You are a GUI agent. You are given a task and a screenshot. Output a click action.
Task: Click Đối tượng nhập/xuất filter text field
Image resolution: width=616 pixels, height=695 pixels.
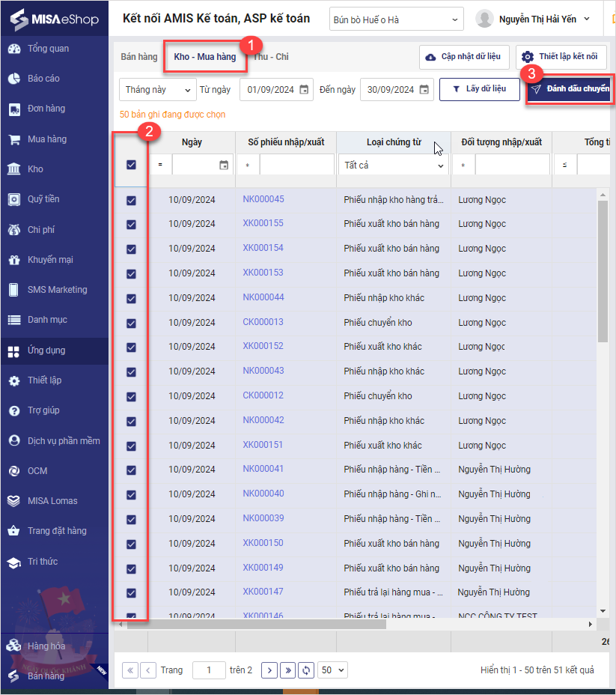pos(513,165)
